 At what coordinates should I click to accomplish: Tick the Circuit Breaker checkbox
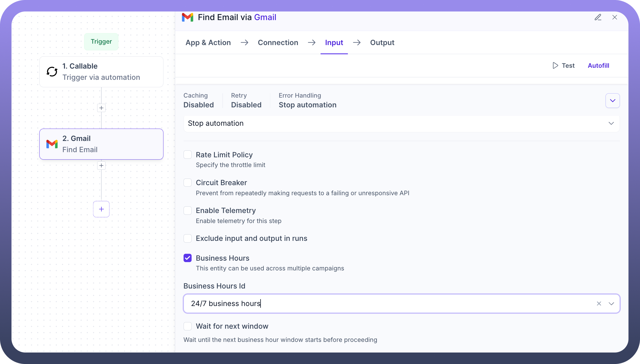coord(188,183)
